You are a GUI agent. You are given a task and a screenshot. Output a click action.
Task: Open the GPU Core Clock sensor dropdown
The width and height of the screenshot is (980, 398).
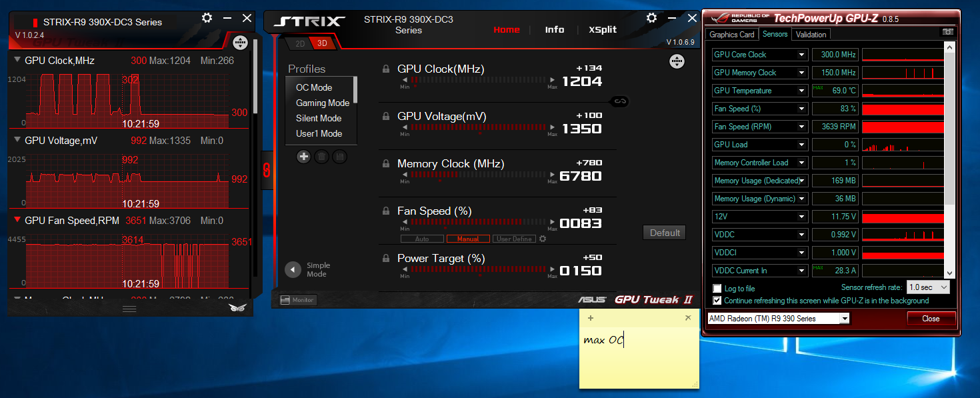(x=803, y=54)
